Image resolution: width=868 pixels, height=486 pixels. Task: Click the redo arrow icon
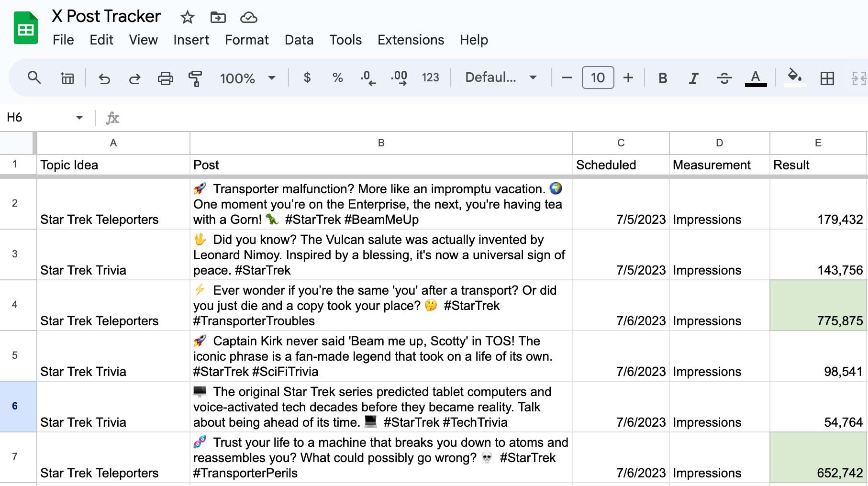pos(134,78)
